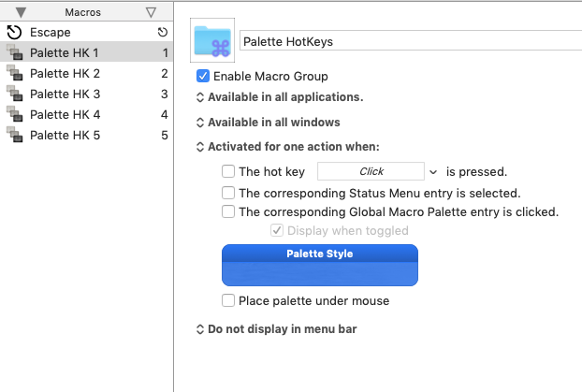Screen dimensions: 582x392
Task: Click the Palette HK 5 macro icon
Action: (14, 136)
